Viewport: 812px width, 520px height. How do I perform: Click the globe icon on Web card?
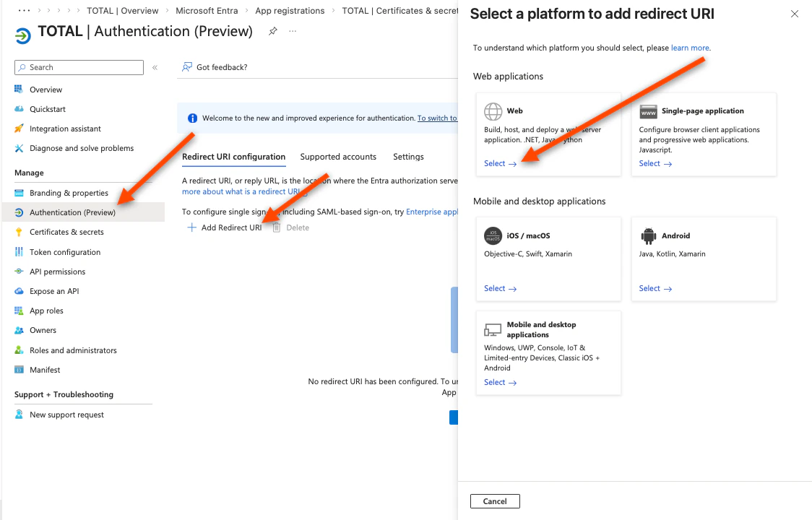tap(493, 111)
